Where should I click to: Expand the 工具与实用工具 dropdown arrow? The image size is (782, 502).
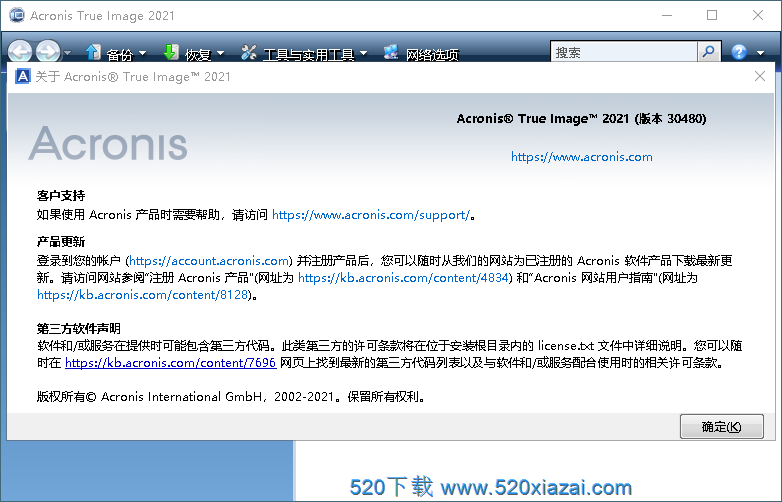click(x=363, y=53)
